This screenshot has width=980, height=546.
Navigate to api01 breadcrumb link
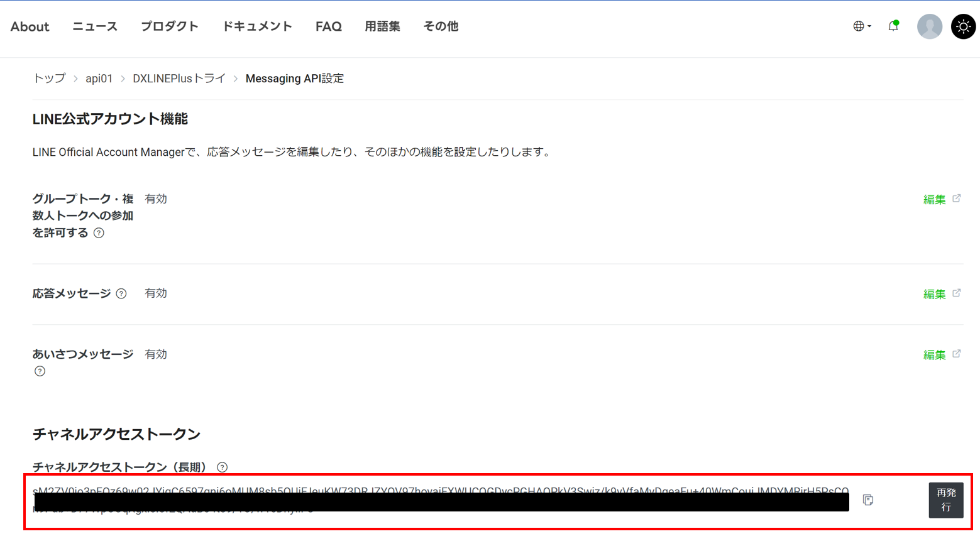click(99, 79)
